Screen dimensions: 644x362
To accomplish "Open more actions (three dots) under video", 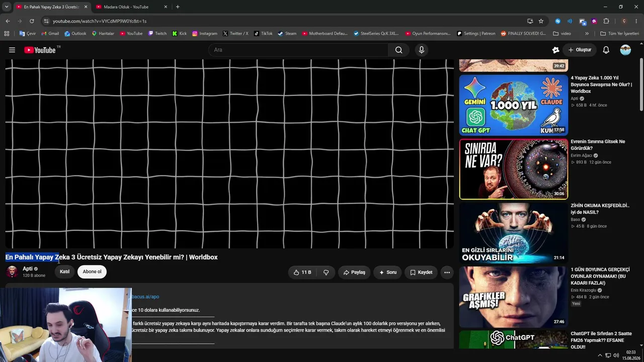I will 447,272.
